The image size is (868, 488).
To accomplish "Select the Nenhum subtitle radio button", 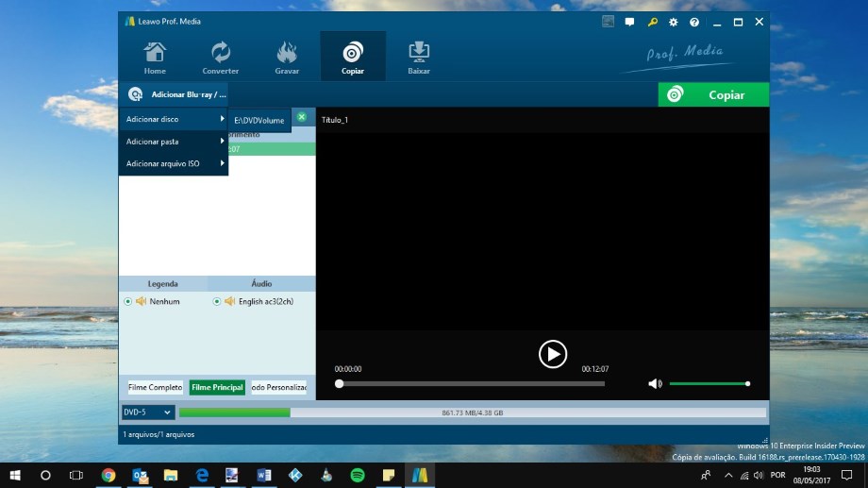I will pyautogui.click(x=128, y=301).
